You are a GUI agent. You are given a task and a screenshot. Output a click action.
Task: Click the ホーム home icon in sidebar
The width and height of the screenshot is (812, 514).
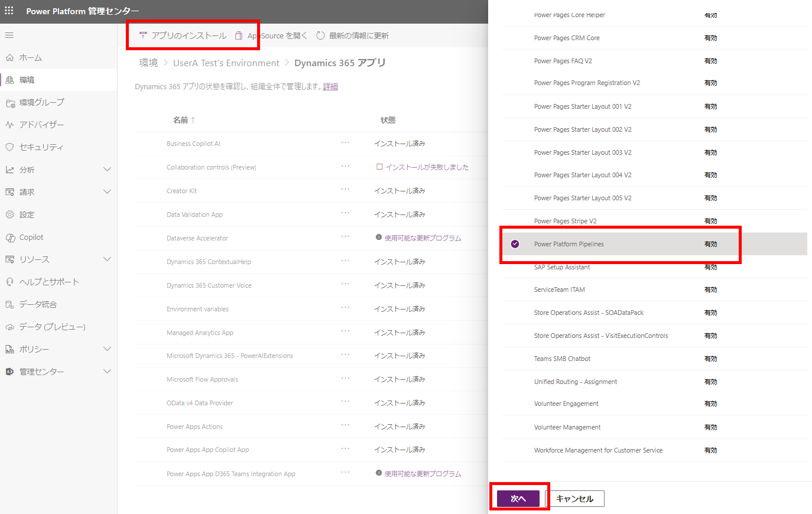point(9,57)
